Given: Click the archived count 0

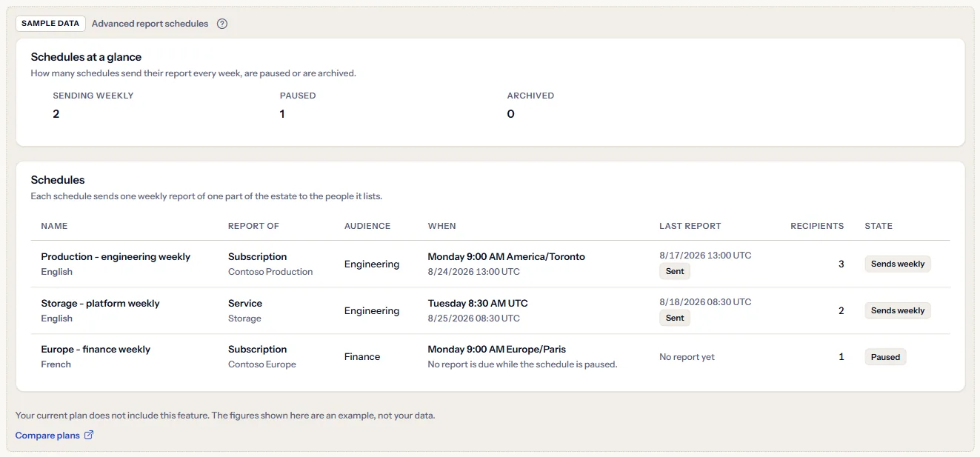Looking at the screenshot, I should point(510,114).
